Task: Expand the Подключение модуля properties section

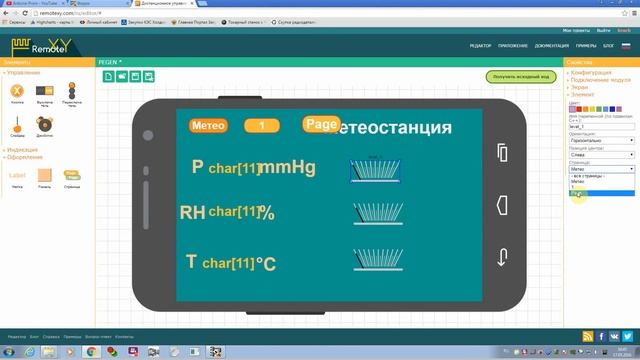Action: coord(599,80)
